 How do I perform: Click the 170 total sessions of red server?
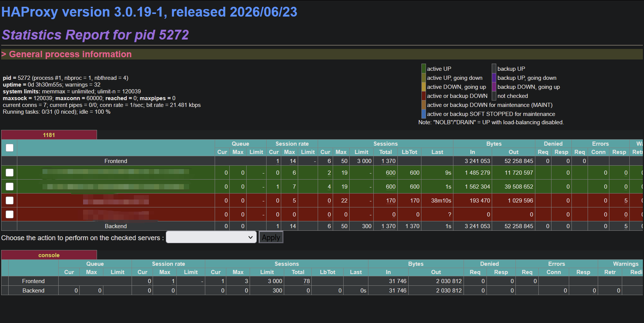pyautogui.click(x=391, y=201)
